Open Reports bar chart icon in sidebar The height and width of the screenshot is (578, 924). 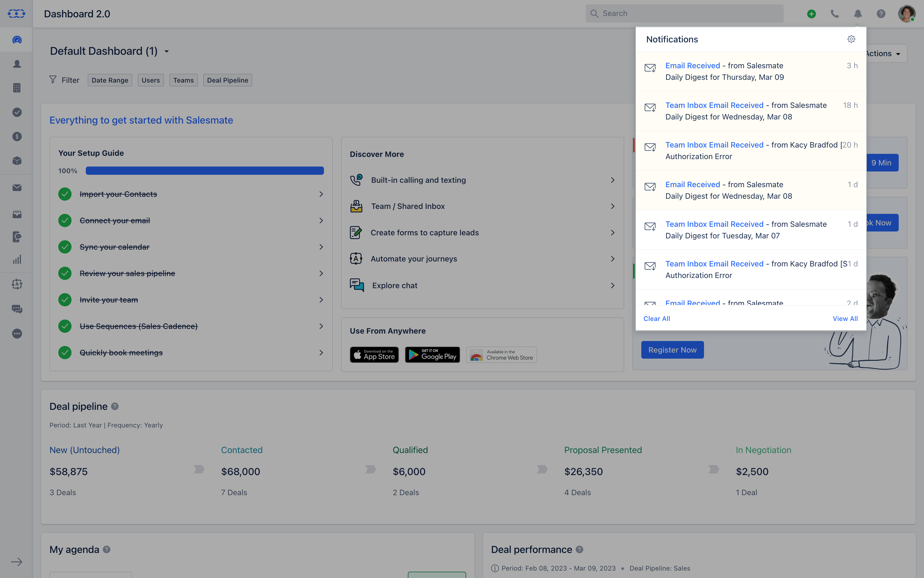17,260
